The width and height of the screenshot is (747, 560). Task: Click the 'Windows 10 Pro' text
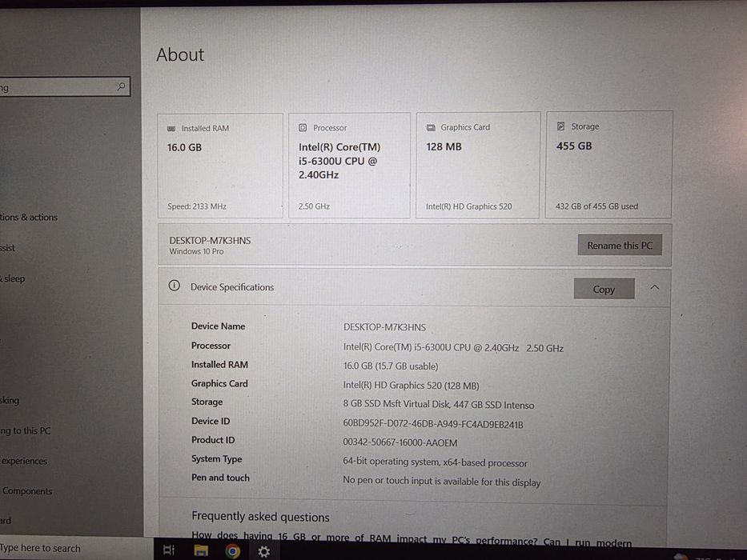point(196,251)
